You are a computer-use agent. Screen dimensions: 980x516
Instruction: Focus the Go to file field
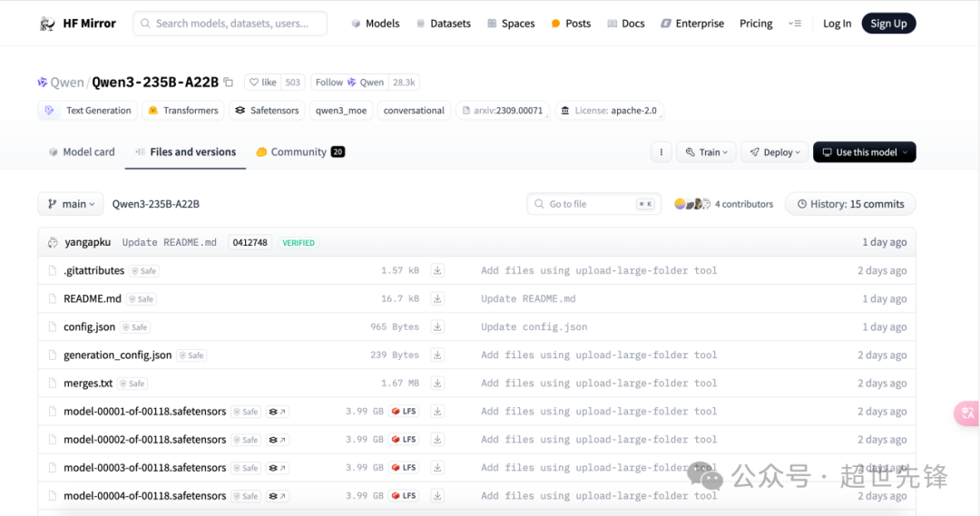pos(593,204)
